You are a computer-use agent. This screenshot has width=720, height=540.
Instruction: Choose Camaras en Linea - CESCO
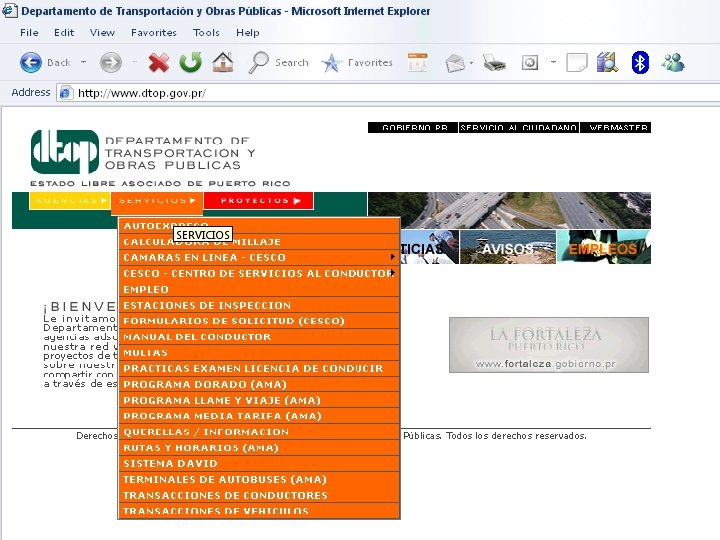(x=259, y=257)
